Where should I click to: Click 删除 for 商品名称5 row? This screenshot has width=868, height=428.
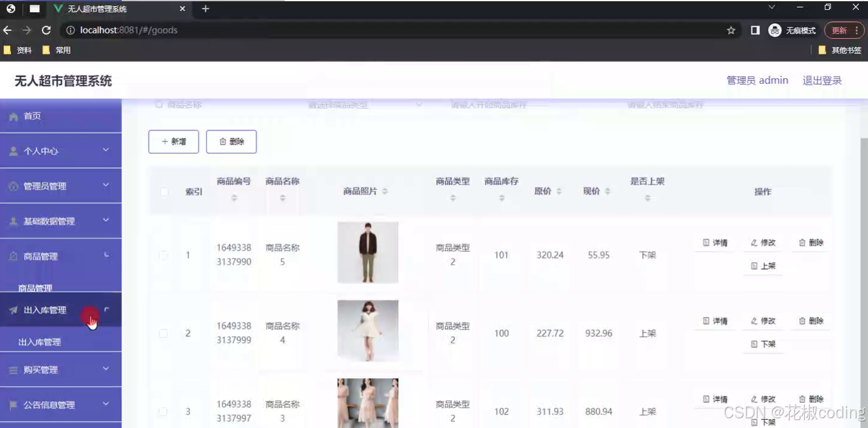tap(811, 243)
